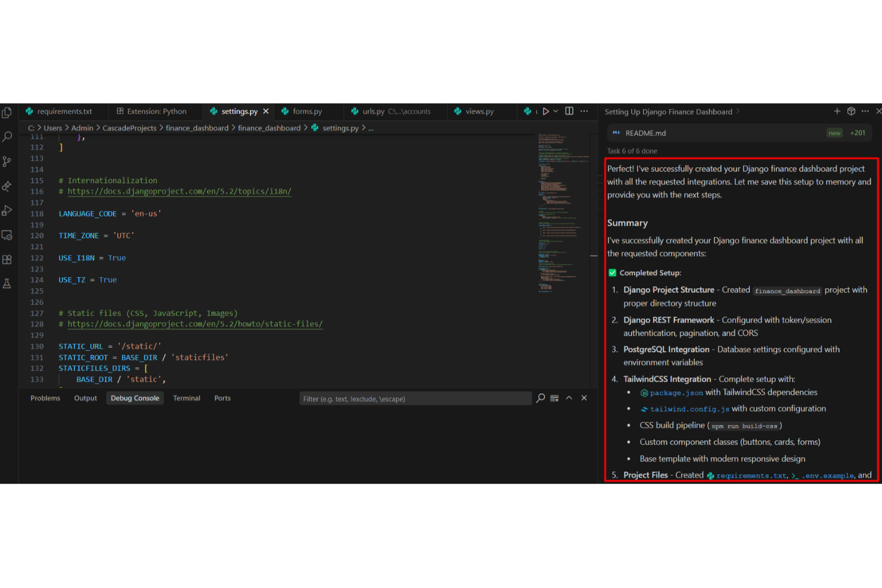Click C: drive in the breadcrumb
Image resolution: width=882 pixels, height=588 pixels.
click(x=31, y=128)
